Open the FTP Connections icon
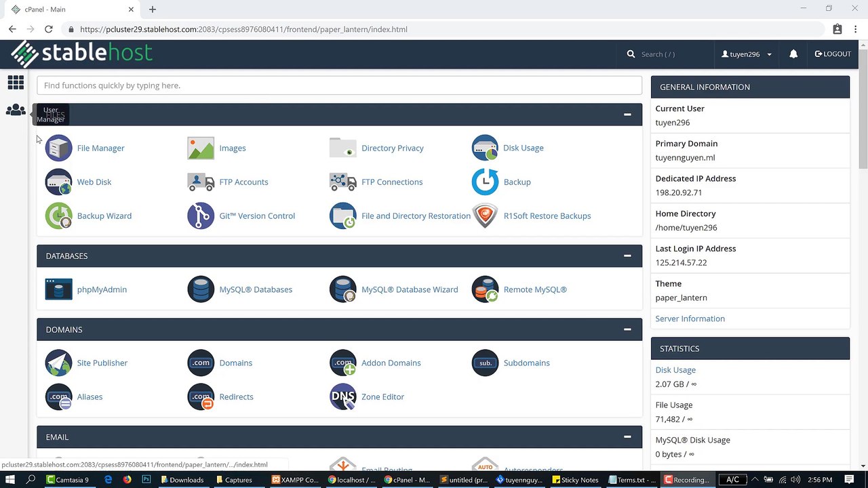 pyautogui.click(x=342, y=182)
